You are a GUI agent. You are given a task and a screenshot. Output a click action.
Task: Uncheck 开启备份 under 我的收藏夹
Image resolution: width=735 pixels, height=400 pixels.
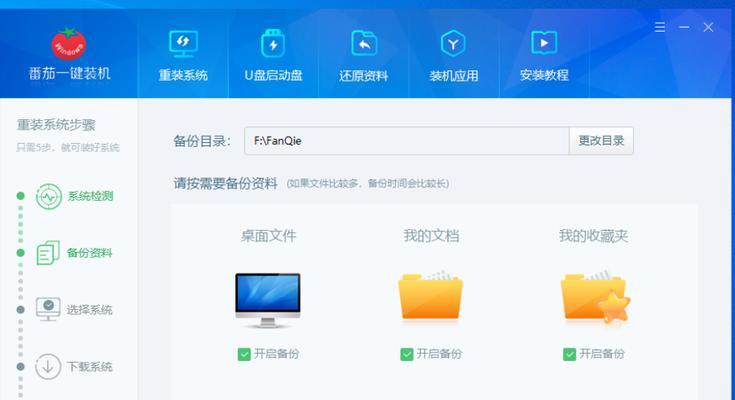(x=569, y=354)
